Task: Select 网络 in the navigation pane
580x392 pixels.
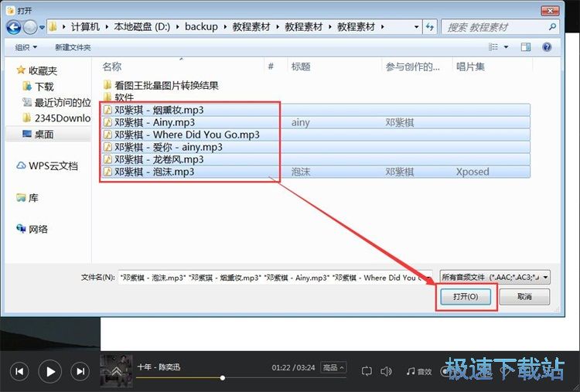Action: point(32,229)
